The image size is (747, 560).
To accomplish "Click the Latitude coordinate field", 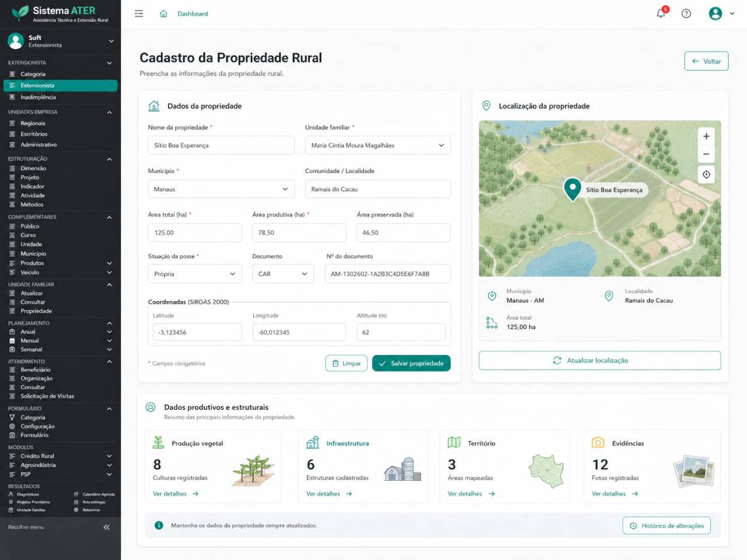I will 197,332.
